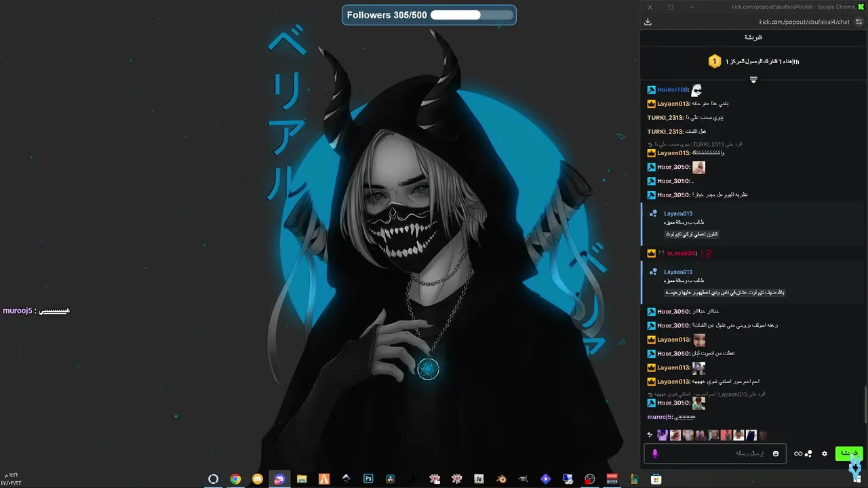Click username Haider786 in chat
This screenshot has height=488, width=868.
[x=672, y=89]
